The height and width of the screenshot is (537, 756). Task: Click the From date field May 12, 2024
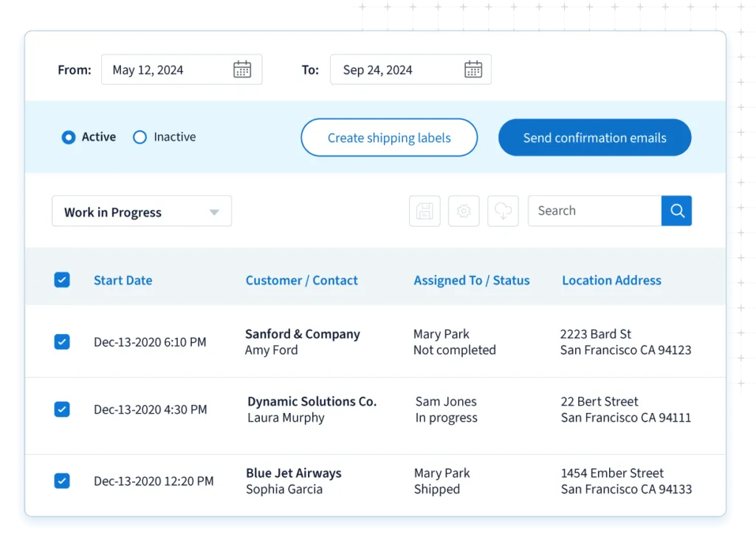click(182, 69)
